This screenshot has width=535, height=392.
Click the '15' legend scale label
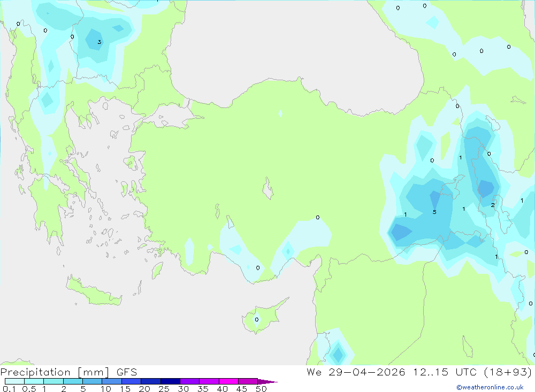pos(125,389)
